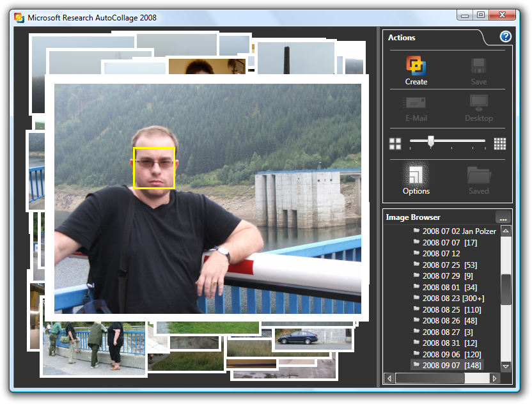The image size is (532, 404).
Task: Click the large photo of man at dam
Action: [x=208, y=198]
